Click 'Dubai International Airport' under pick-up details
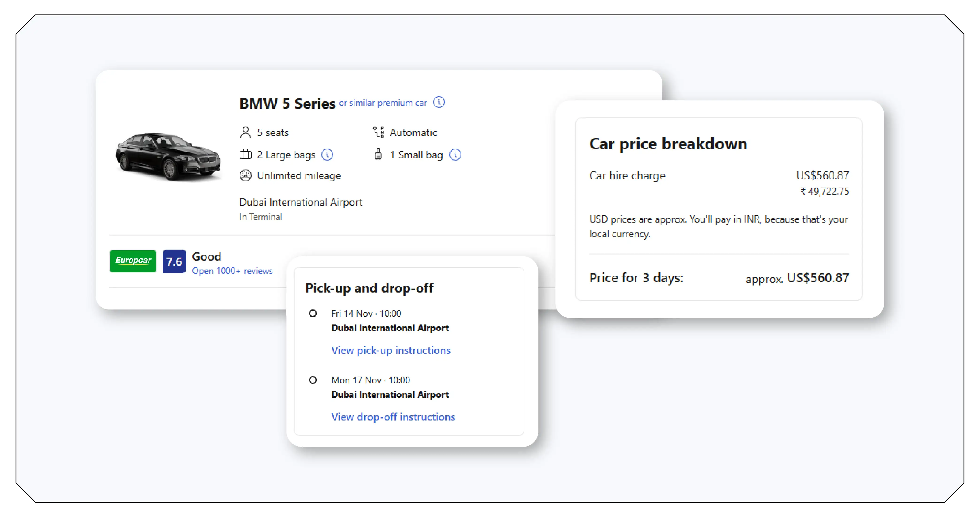This screenshot has width=980, height=517. [390, 328]
